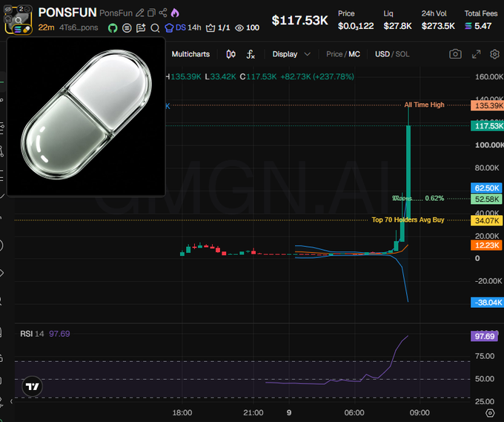Image resolution: width=504 pixels, height=422 pixels.
Task: Click the crown 1/1 indicator
Action: (x=218, y=27)
